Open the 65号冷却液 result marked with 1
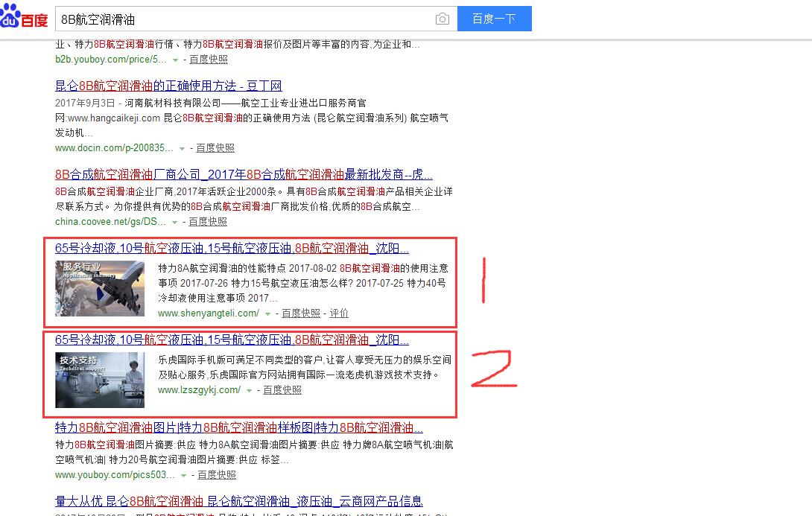Screen dimensions: 812x516 click(231, 248)
